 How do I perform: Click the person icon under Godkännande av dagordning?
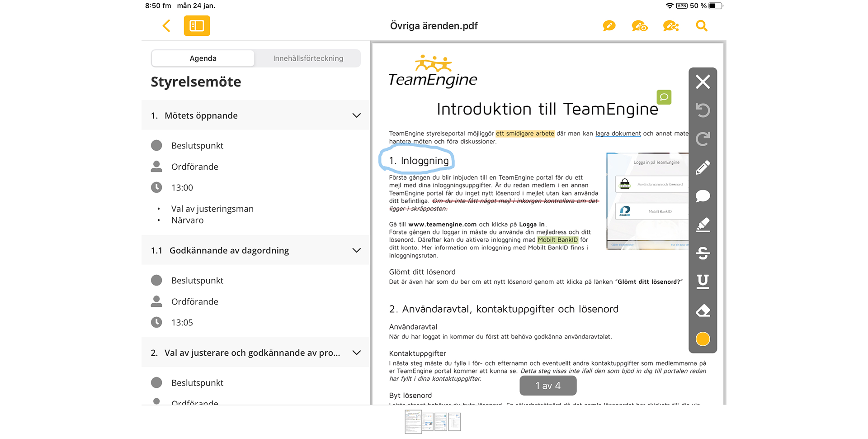pos(156,301)
